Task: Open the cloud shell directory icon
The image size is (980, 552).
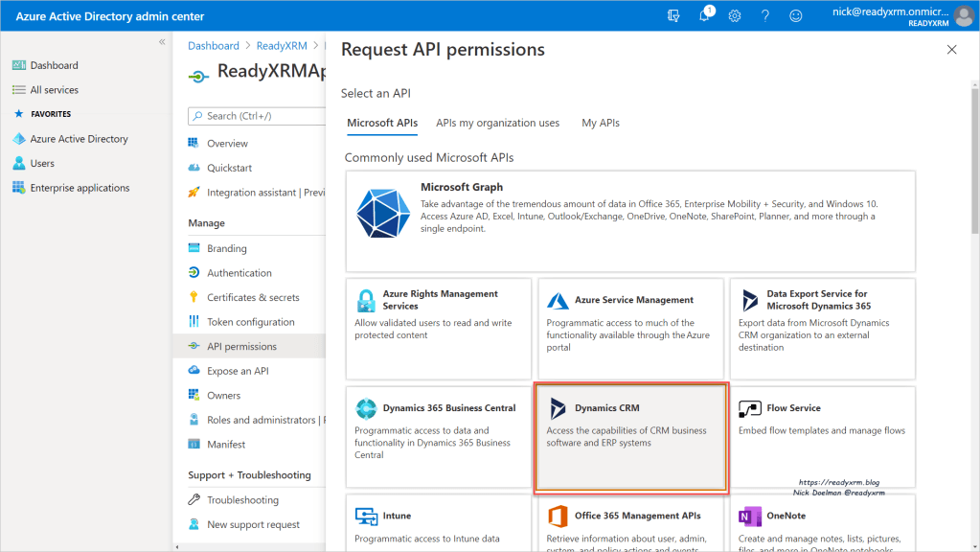Action: pyautogui.click(x=673, y=16)
